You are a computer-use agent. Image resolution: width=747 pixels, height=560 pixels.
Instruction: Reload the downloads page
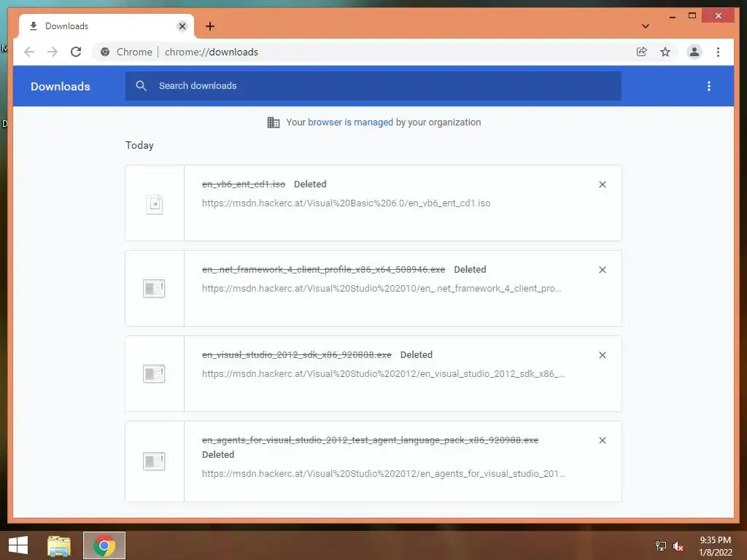76,52
